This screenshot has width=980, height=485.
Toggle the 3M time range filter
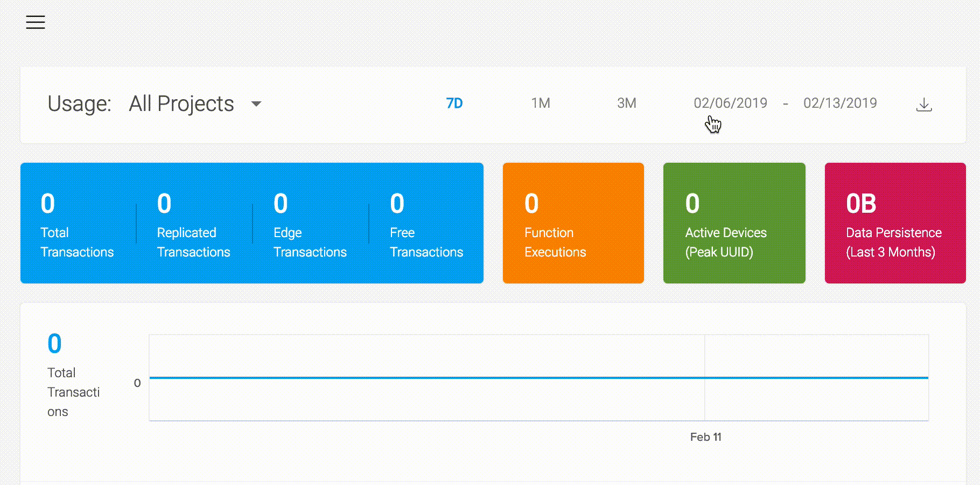(626, 103)
